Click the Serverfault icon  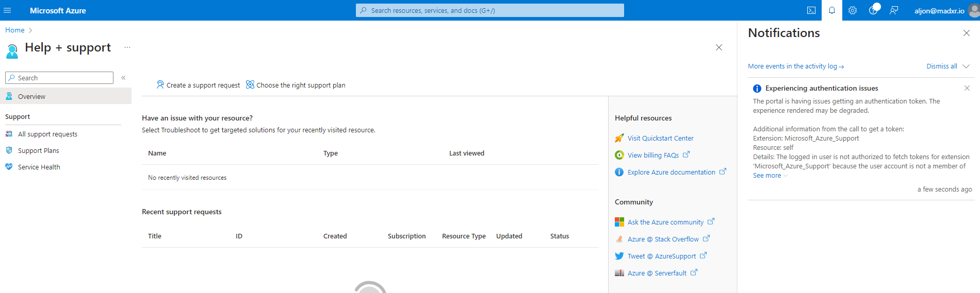pos(619,273)
